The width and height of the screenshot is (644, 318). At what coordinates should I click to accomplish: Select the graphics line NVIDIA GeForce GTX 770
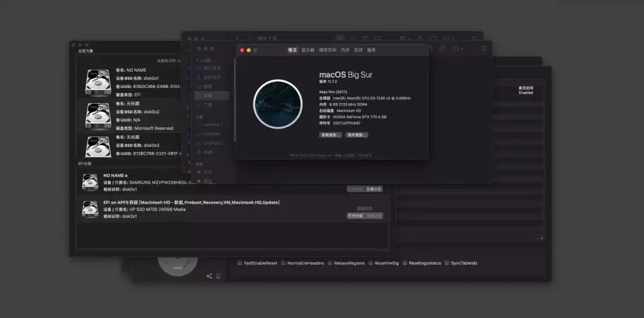point(353,117)
